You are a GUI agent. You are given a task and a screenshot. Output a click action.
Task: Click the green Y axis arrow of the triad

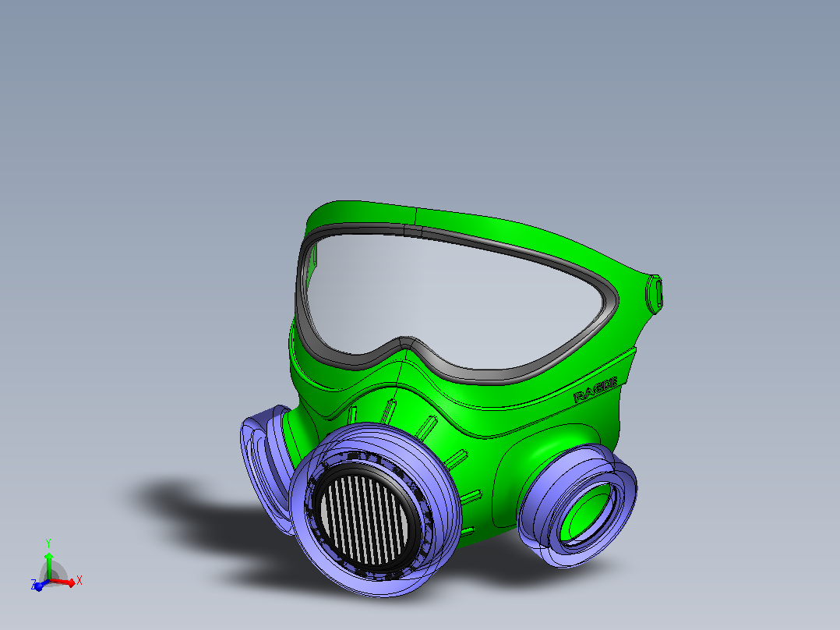point(49,565)
